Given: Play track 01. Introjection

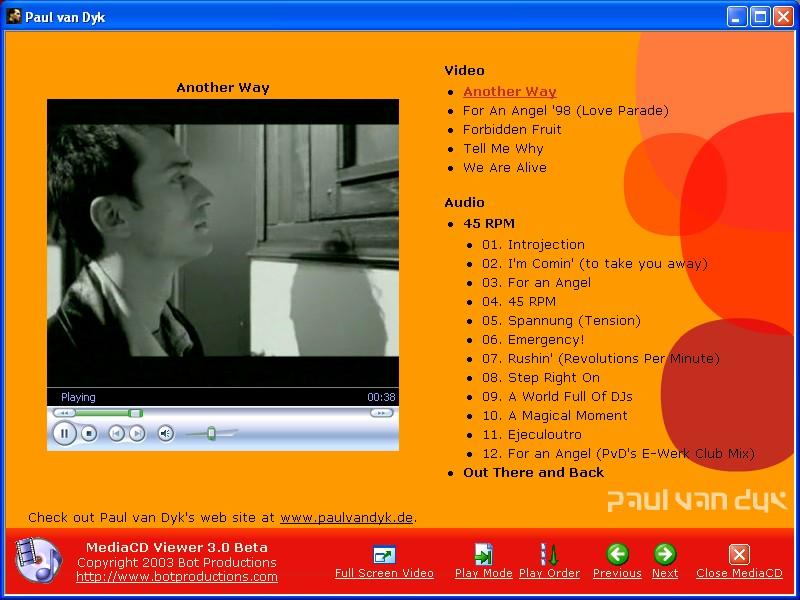Looking at the screenshot, I should coord(533,245).
